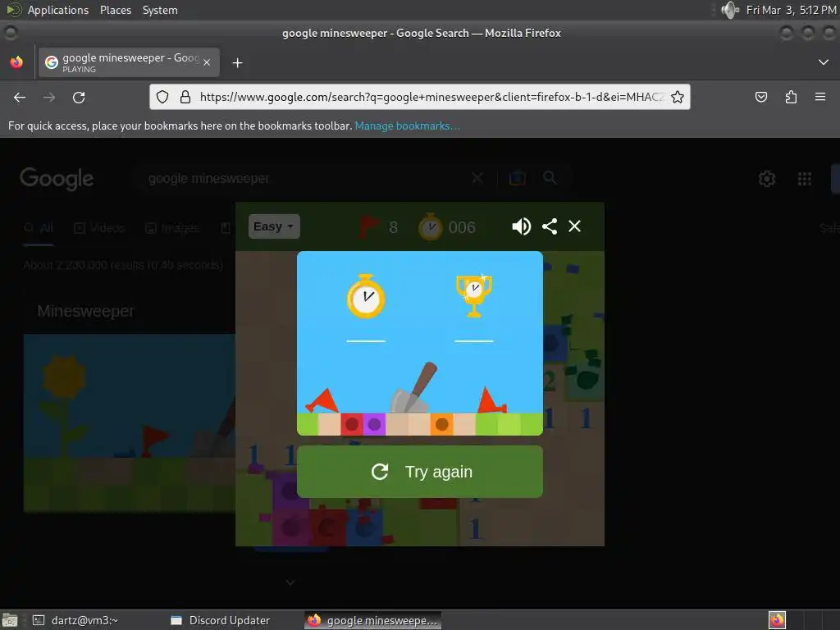Clear the Google search box text
840x630 pixels.
click(x=477, y=178)
